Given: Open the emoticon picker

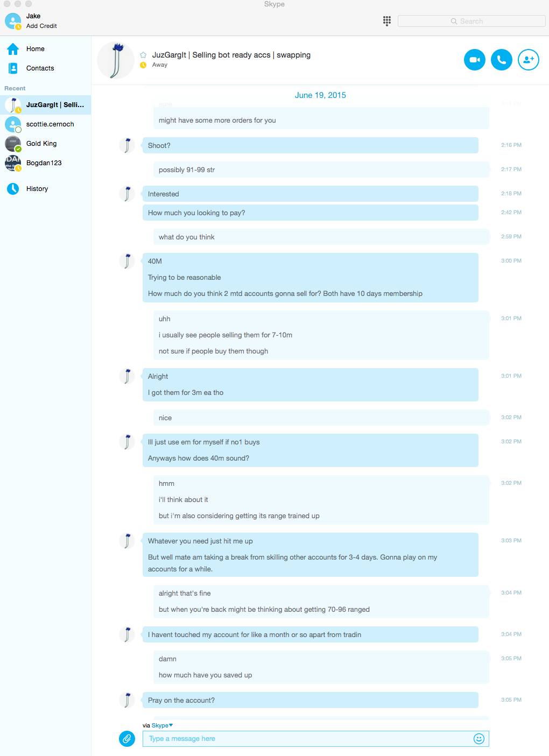Looking at the screenshot, I should (x=479, y=739).
